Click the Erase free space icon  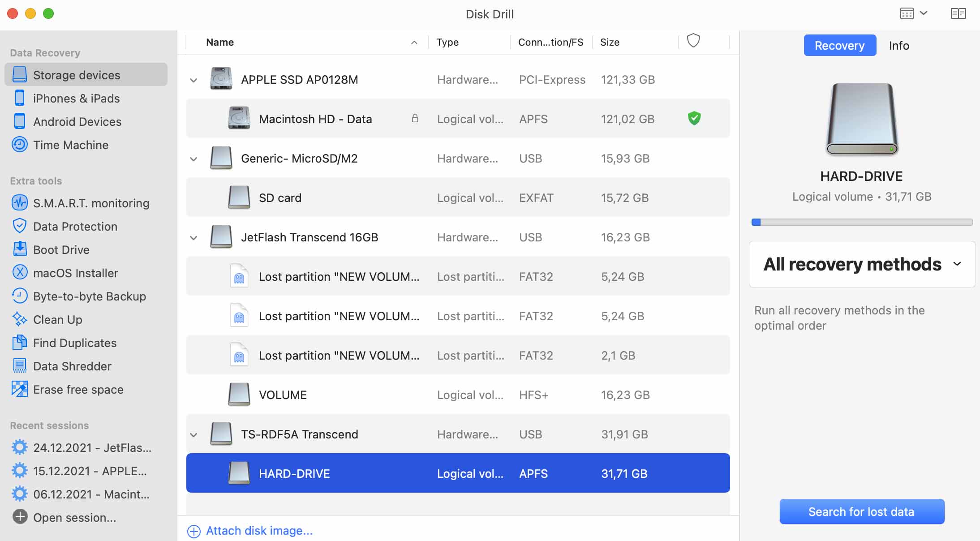click(19, 389)
